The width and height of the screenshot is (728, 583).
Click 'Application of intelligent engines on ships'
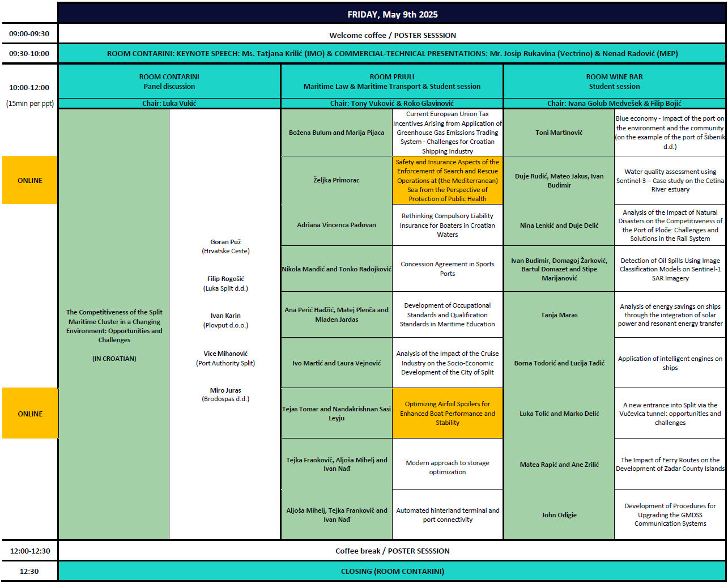pos(670,363)
